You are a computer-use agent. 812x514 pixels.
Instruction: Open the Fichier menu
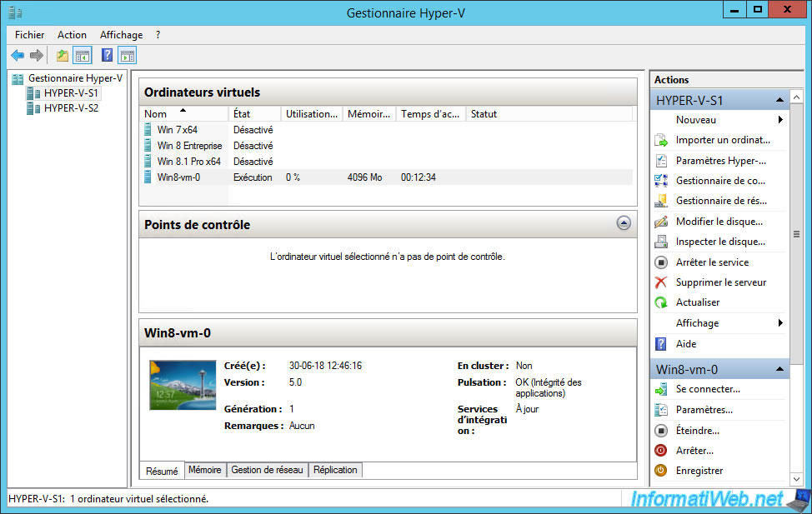pyautogui.click(x=29, y=35)
